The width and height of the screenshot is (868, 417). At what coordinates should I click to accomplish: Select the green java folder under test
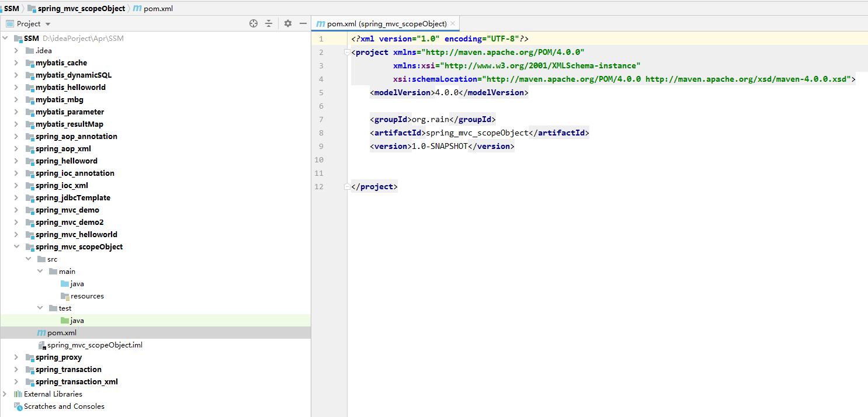[77, 321]
